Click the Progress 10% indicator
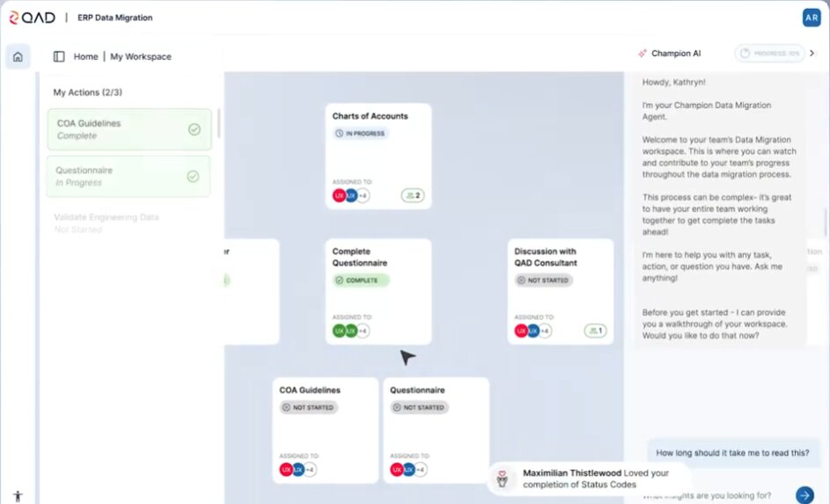The width and height of the screenshot is (830, 504). pos(769,54)
